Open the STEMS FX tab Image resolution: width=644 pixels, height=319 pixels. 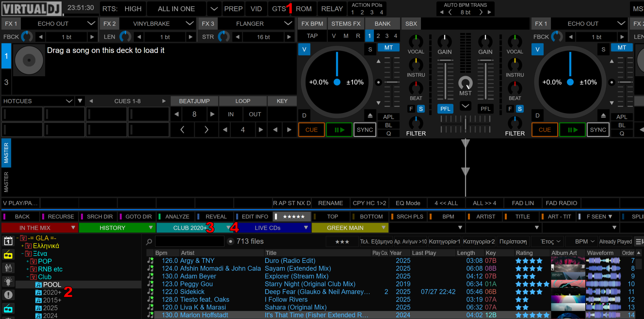coord(345,24)
